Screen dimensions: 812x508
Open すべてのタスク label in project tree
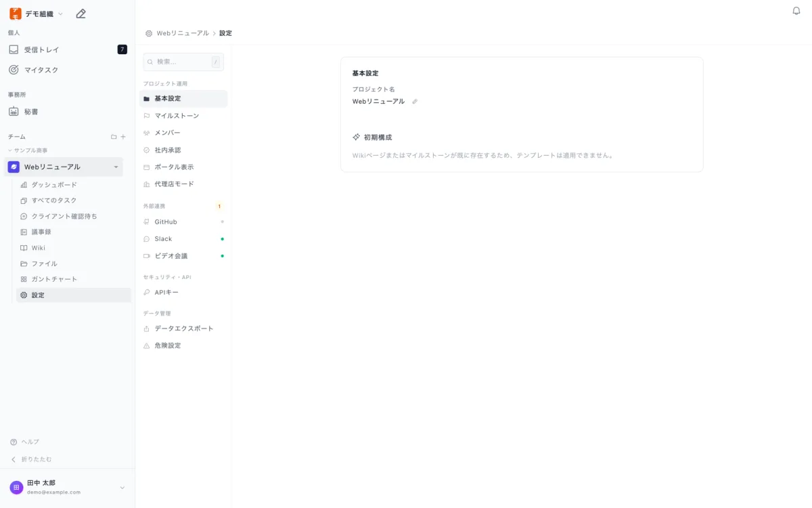point(54,200)
